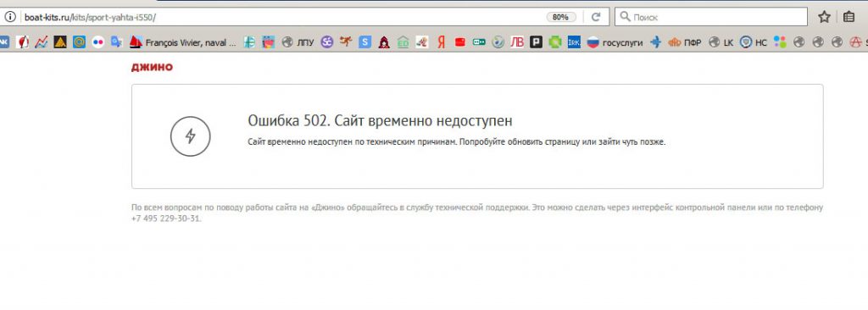Select the Ошибка 502 heading text
Screen dimensions: 868x310
[380, 120]
